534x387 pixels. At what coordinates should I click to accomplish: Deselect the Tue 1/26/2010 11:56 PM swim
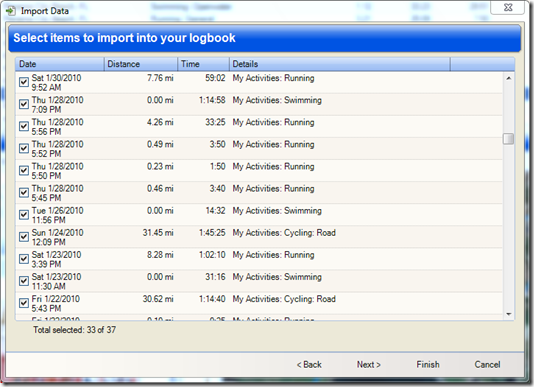24,215
